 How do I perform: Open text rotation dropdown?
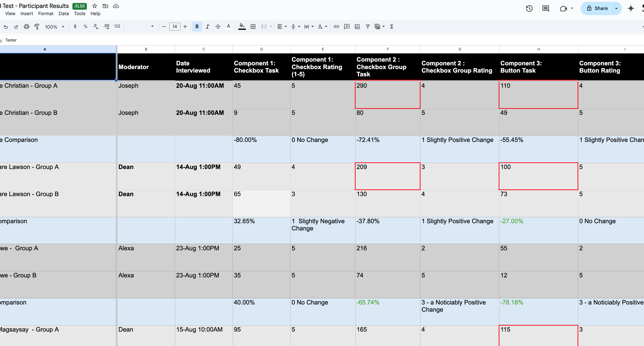coord(322,26)
